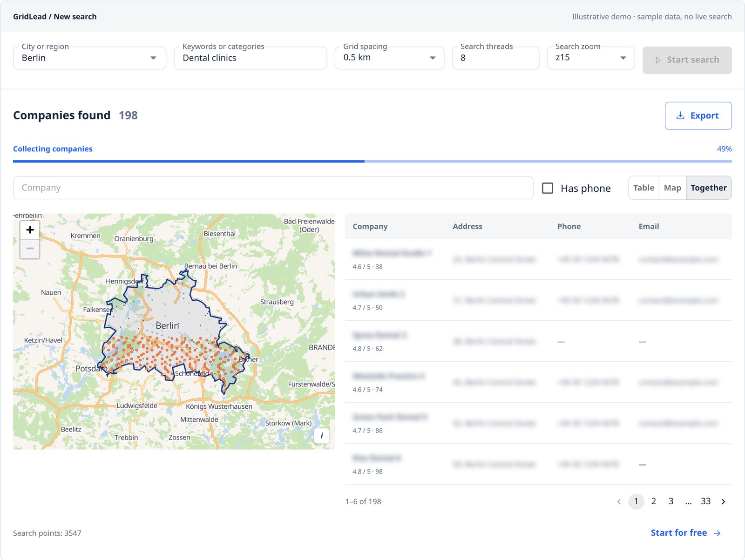
Task: Open the Search zoom dropdown
Action: point(590,58)
